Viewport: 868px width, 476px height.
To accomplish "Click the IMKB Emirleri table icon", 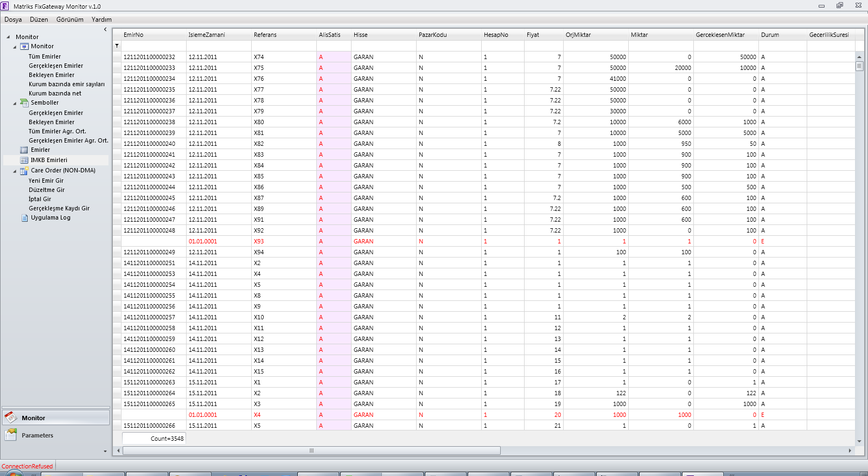I will 24,160.
